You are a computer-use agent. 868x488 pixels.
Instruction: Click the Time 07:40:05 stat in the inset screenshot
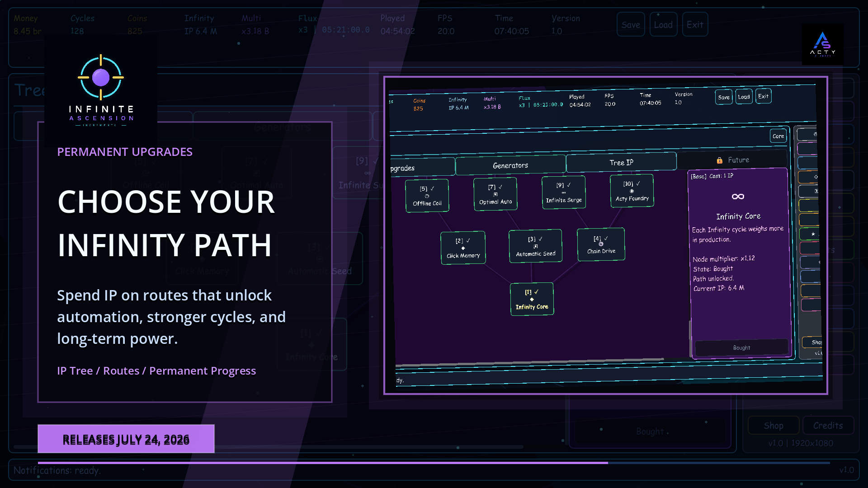click(x=650, y=99)
